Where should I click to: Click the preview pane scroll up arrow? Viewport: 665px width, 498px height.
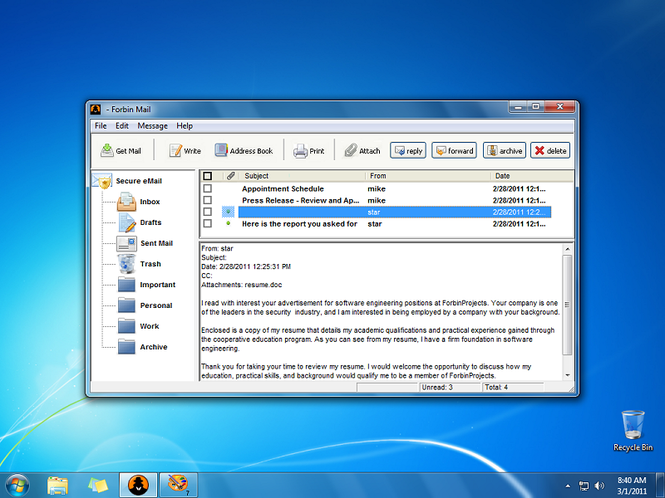[567, 249]
